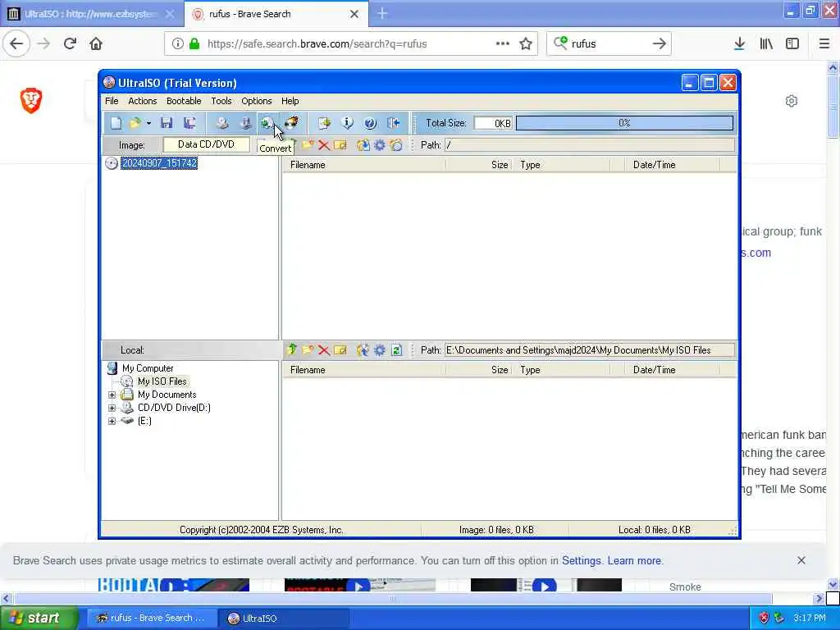Click the Up green arrow icon in the Local toolbar
Screen dimensions: 840x630
tap(291, 349)
